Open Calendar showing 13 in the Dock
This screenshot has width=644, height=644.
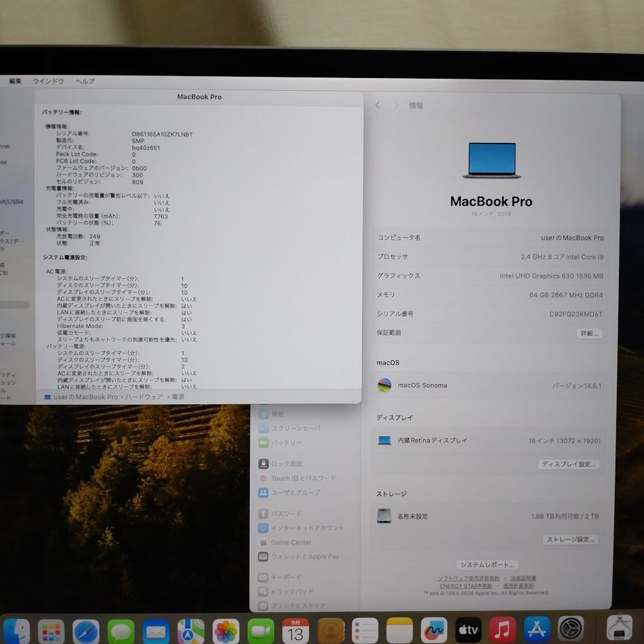296,632
